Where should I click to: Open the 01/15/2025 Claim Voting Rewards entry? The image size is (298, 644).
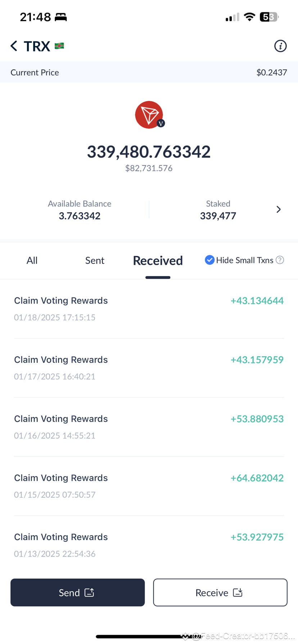(x=149, y=486)
